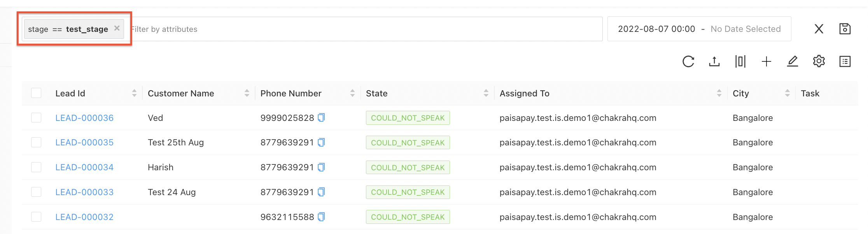This screenshot has width=868, height=234.
Task: Select the checkbox for LEAD-000036
Action: 36,118
